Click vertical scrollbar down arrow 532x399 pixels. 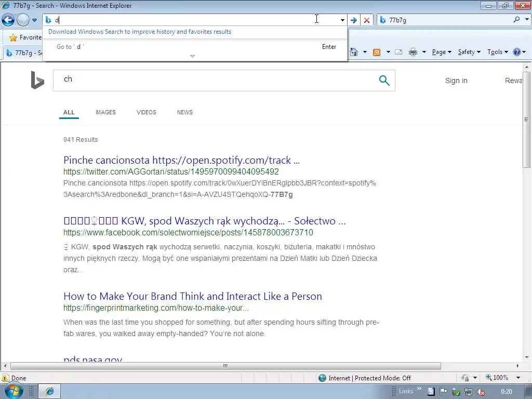[x=527, y=357]
